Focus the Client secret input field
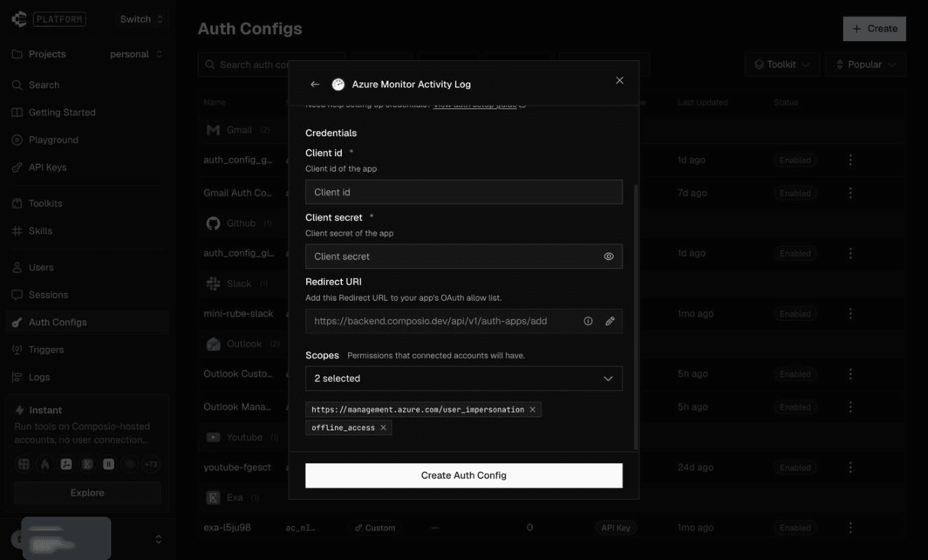Viewport: 928px width, 560px height. click(464, 256)
